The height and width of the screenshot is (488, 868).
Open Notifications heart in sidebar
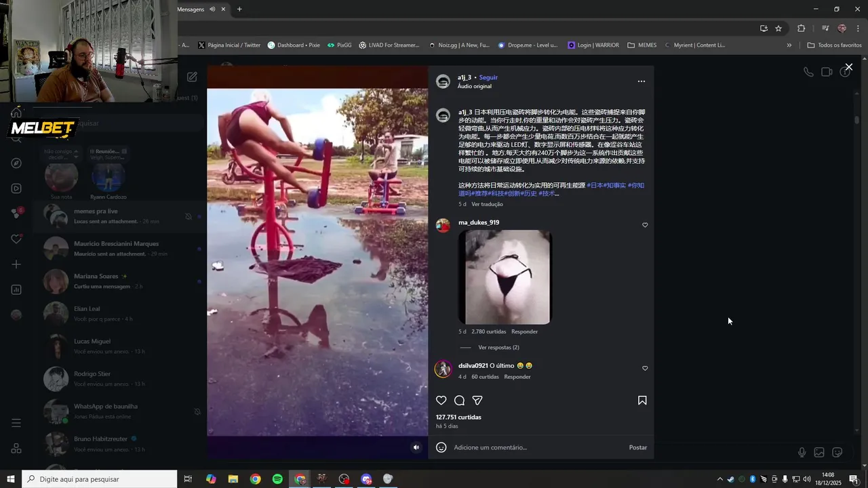(x=16, y=239)
